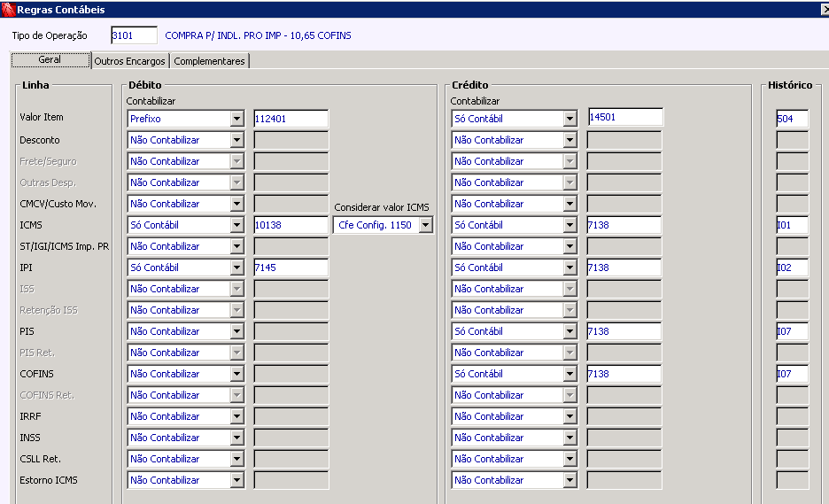Click the ICMS histórico field I01
The width and height of the screenshot is (829, 504).
point(792,225)
